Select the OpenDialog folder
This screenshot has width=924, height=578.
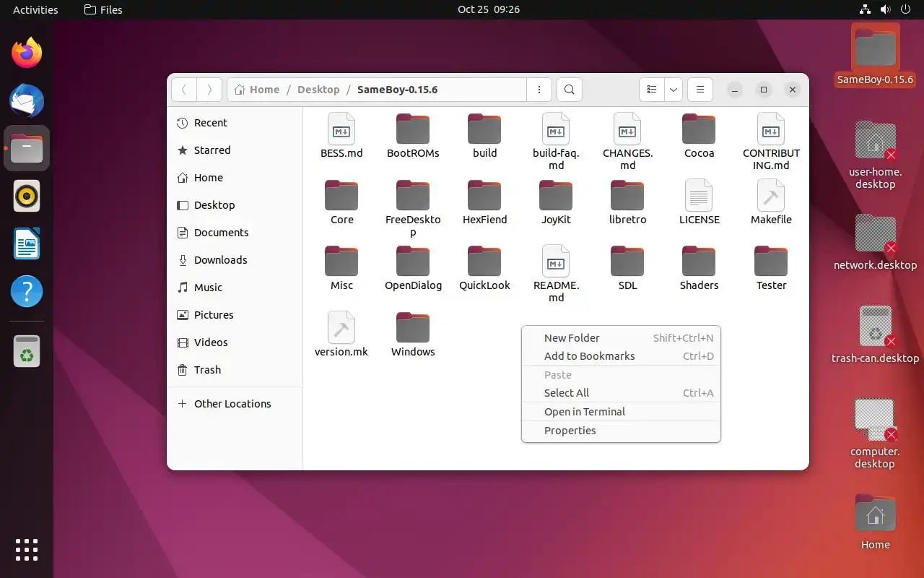413,268
